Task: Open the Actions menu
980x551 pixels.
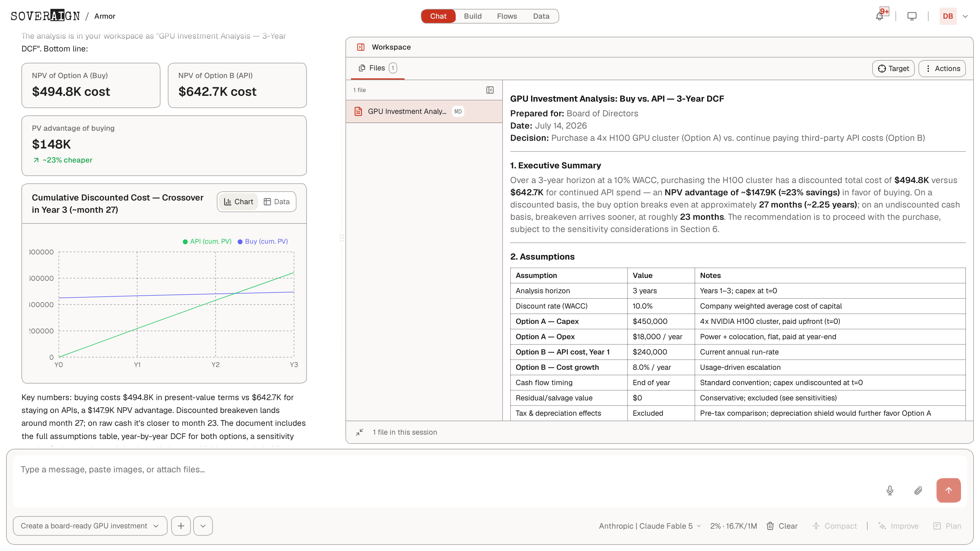Action: (942, 69)
